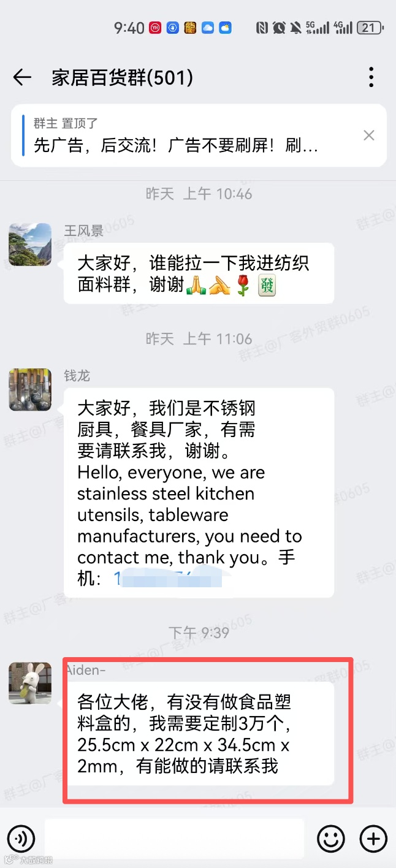Tap the muted bell status icon
Viewport: 396px width, 868px height.
pos(295,28)
